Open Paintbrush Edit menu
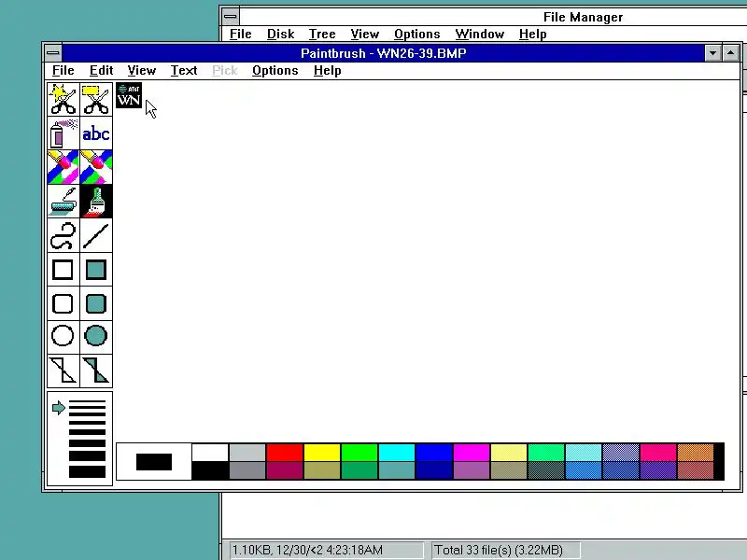 [101, 71]
